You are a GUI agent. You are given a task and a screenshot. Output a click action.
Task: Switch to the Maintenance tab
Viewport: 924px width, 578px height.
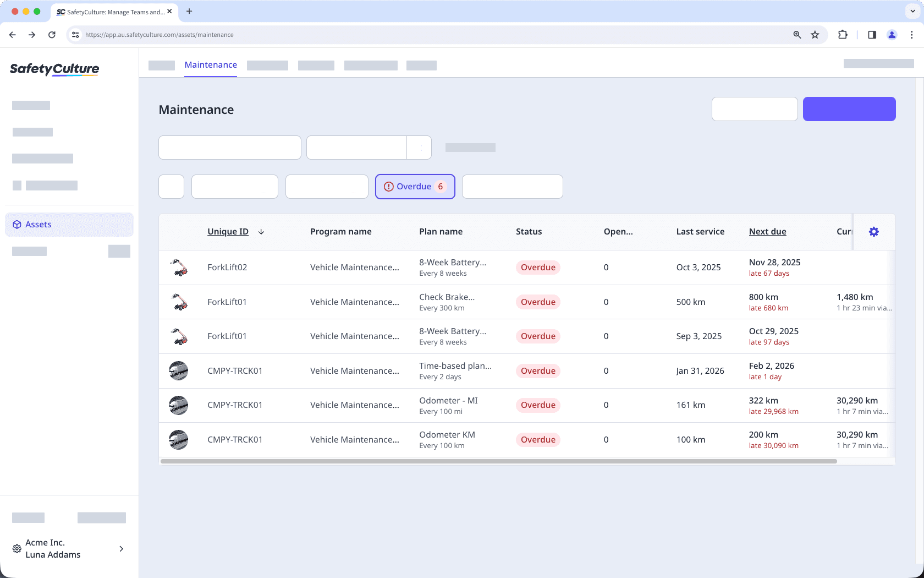coord(211,64)
